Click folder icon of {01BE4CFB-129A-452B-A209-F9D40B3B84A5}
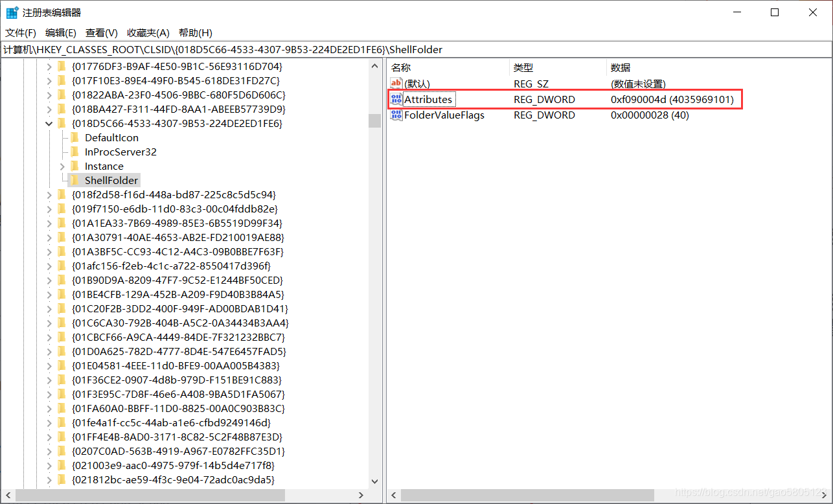Viewport: 833px width, 504px height. (62, 294)
